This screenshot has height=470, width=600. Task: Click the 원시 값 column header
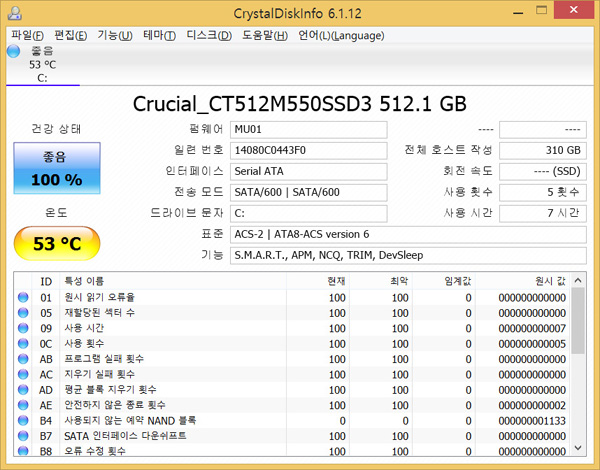[522, 281]
